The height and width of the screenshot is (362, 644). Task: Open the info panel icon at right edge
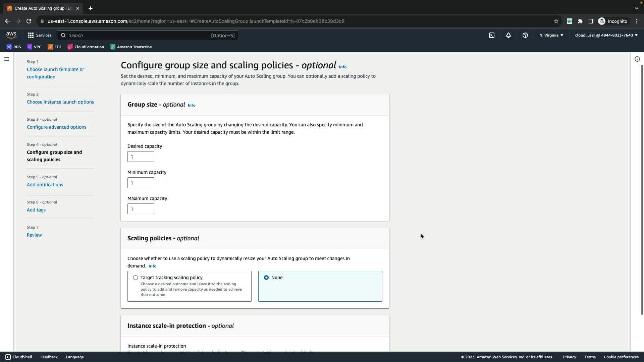pos(637,59)
